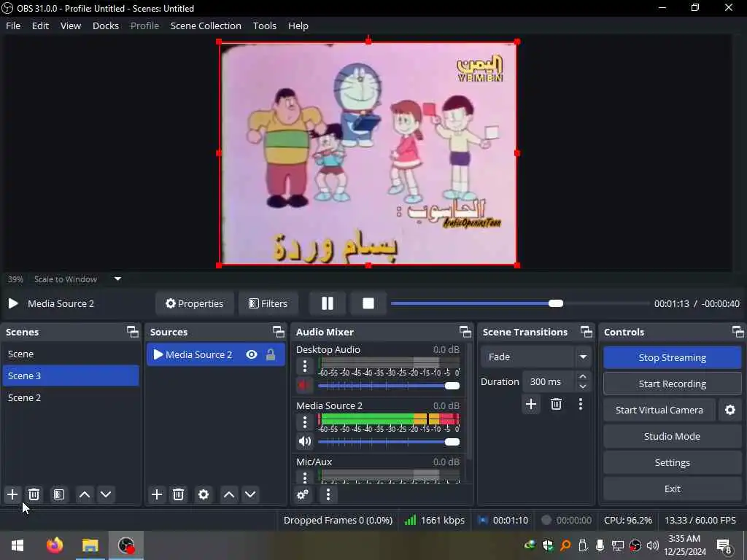Image resolution: width=747 pixels, height=560 pixels.
Task: Open the Docks menu
Action: tap(106, 26)
